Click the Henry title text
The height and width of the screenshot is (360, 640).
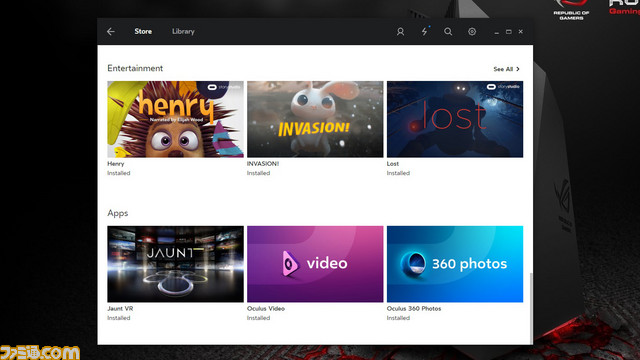[116, 164]
